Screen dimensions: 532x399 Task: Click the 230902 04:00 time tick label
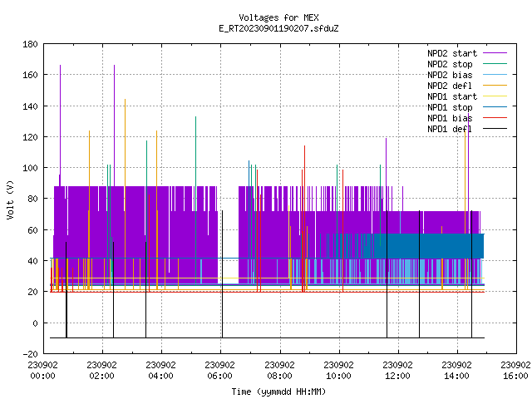coord(160,371)
